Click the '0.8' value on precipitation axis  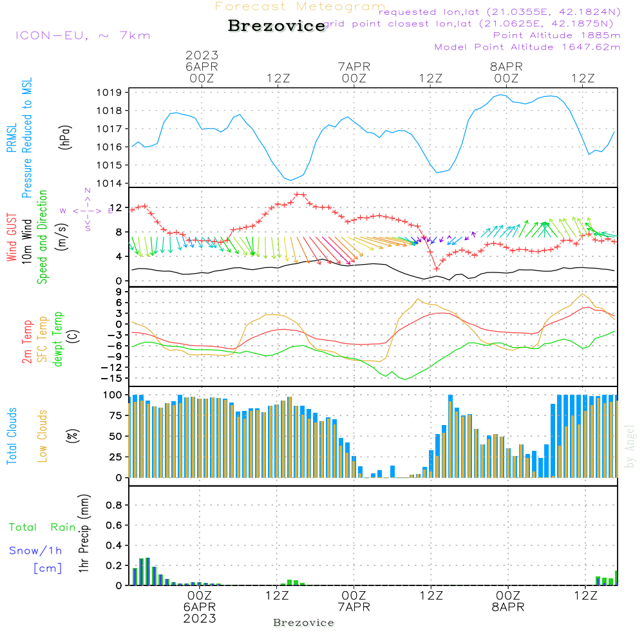pyautogui.click(x=114, y=505)
